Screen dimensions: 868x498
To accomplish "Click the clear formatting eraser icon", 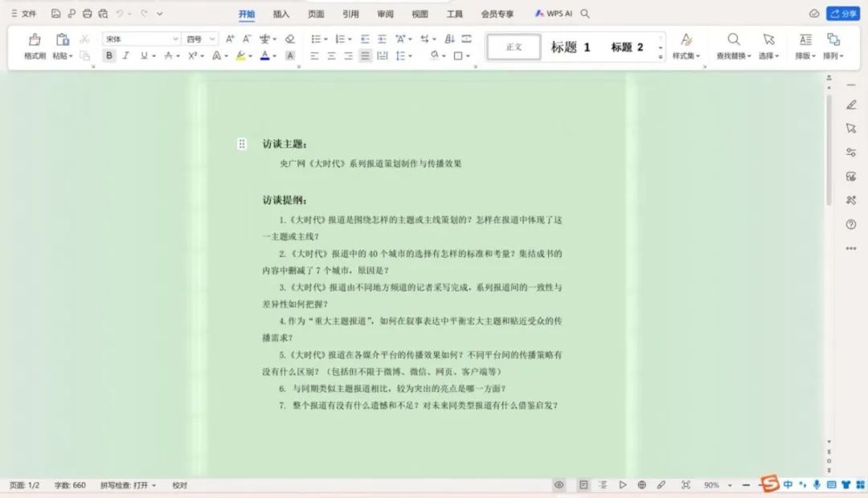I will [290, 39].
